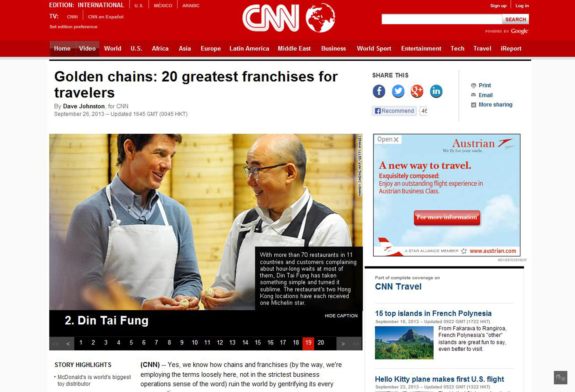
Task: Click the Google Plus share icon
Action: pyautogui.click(x=417, y=91)
